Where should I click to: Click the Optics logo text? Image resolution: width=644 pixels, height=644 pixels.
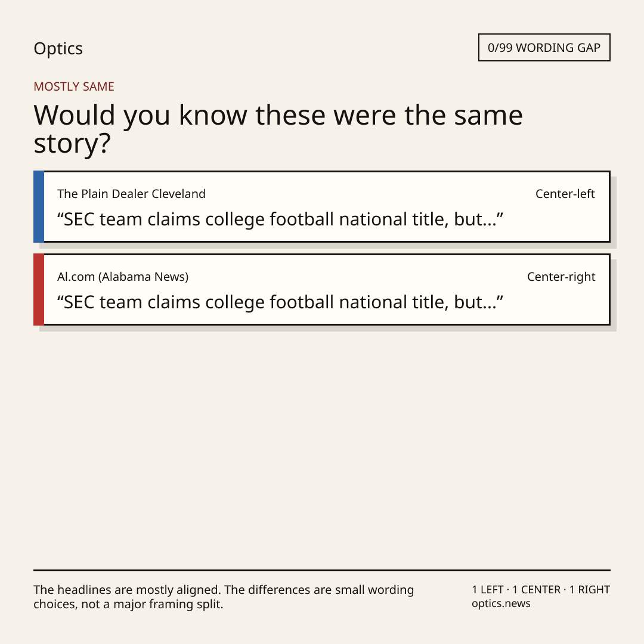pyautogui.click(x=58, y=49)
